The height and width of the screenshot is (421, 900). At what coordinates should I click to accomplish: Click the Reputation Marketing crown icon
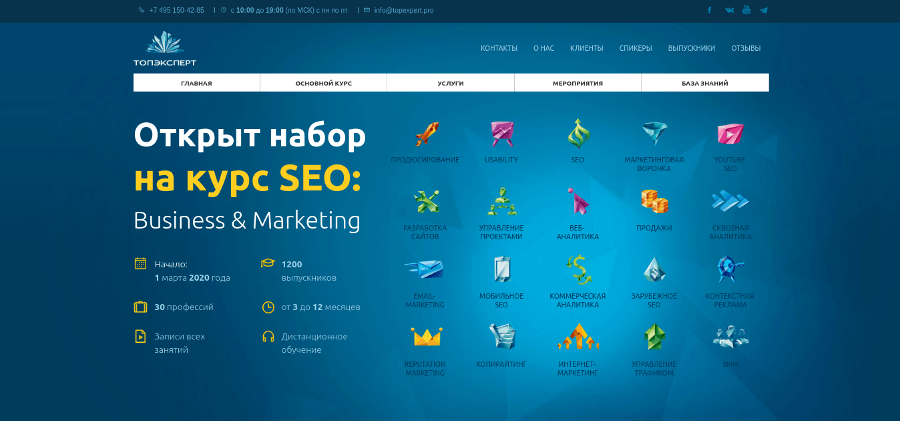(x=426, y=337)
